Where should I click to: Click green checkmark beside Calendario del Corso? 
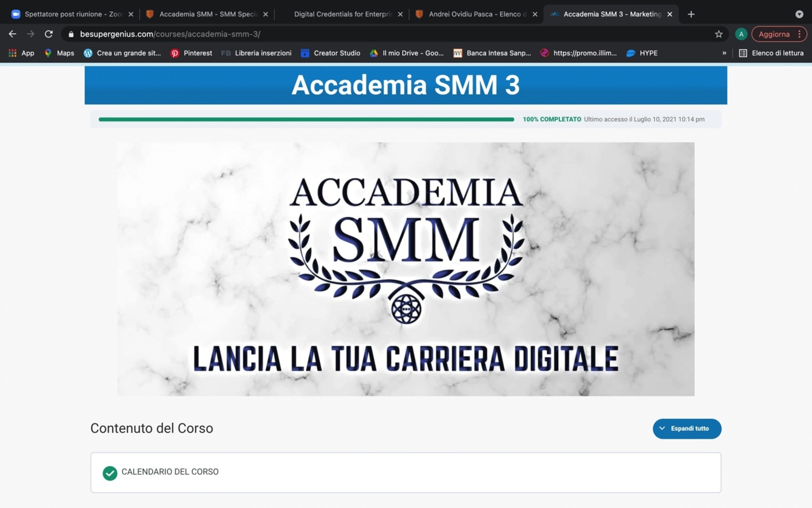tap(110, 473)
